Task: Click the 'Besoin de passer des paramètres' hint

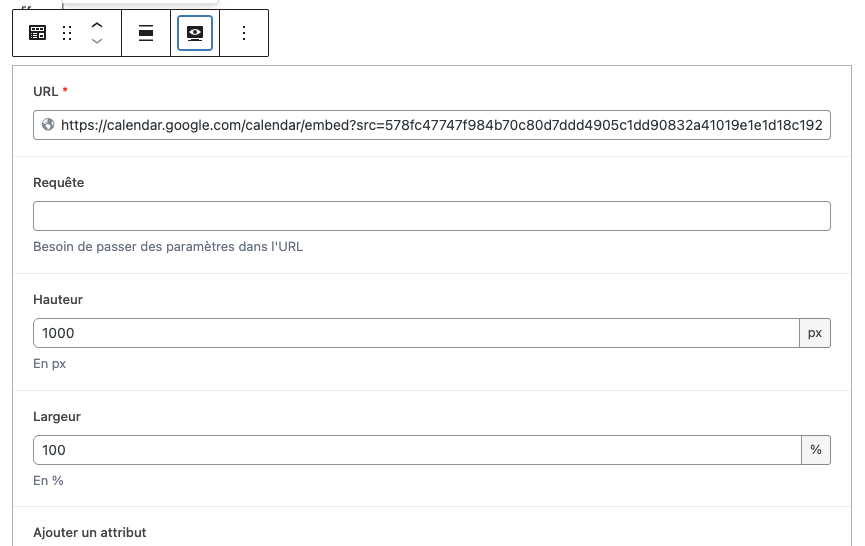Action: click(168, 247)
